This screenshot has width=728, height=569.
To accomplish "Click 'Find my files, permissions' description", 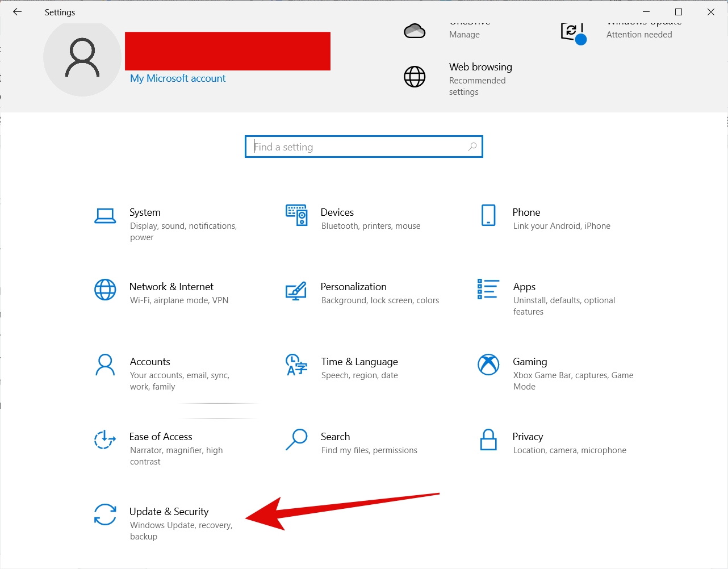I will coord(369,450).
